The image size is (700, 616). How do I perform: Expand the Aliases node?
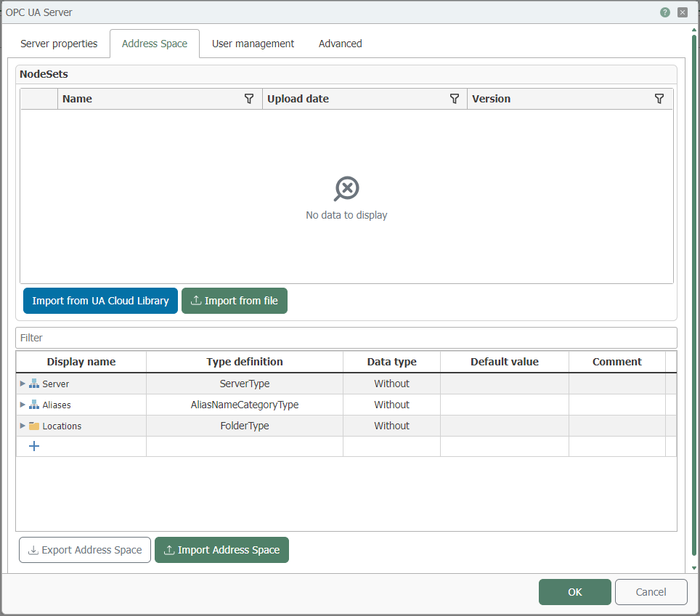[x=23, y=405]
